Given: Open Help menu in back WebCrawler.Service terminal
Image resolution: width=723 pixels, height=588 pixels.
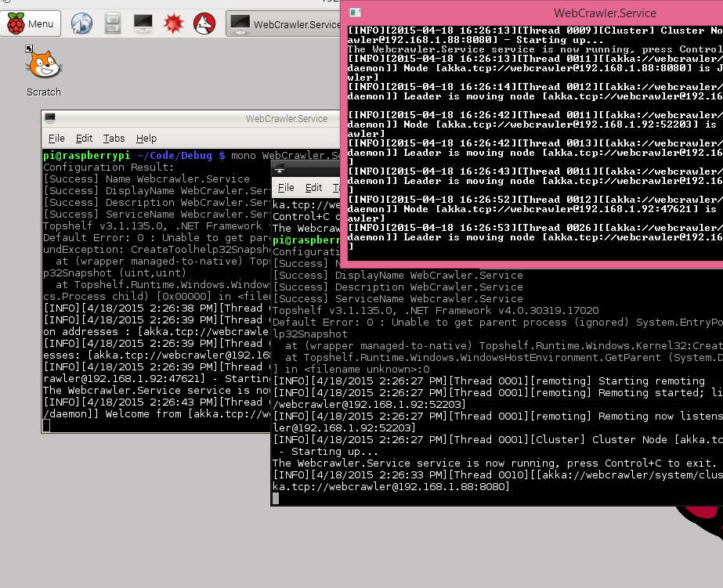Looking at the screenshot, I should 146,139.
